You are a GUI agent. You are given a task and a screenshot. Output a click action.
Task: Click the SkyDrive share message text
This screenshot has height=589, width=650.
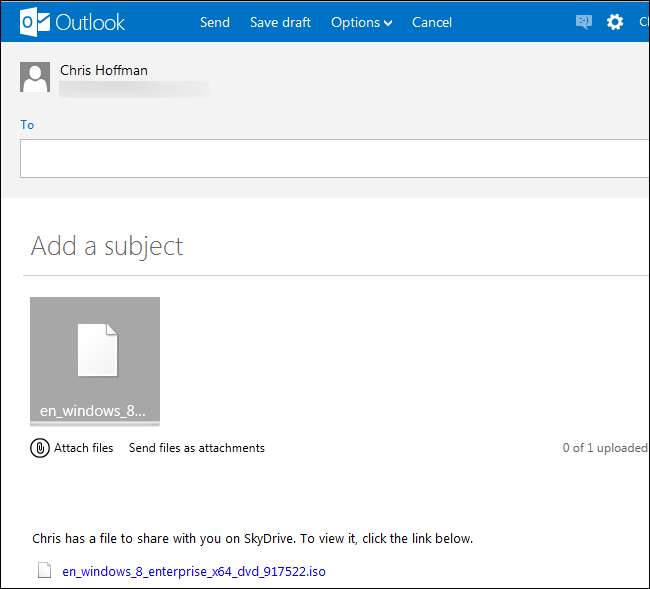click(x=252, y=539)
